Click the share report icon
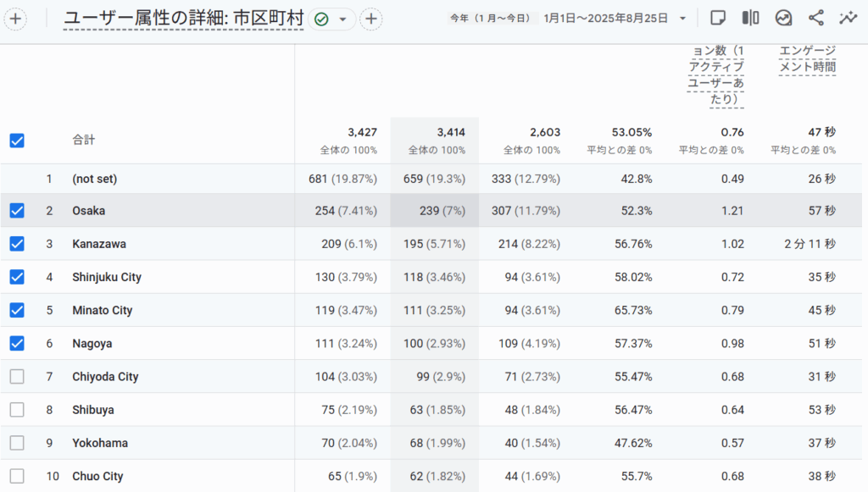 point(815,18)
